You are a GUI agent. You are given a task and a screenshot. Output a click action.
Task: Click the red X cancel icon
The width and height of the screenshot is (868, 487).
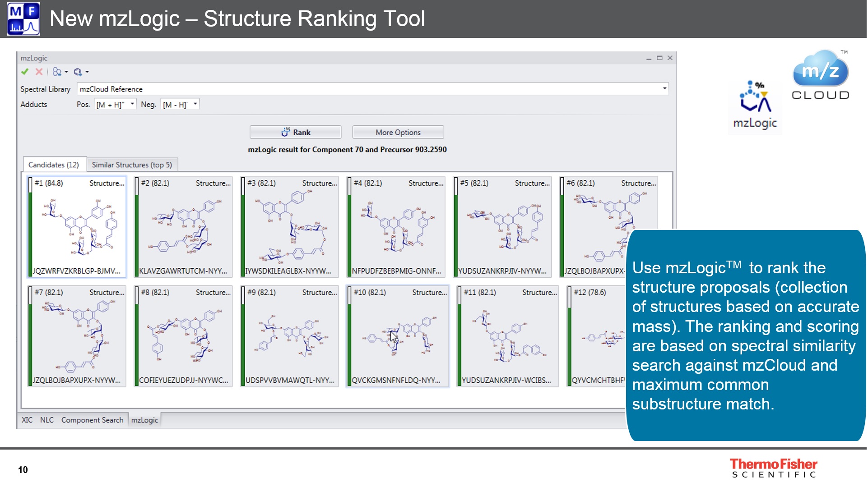[39, 72]
